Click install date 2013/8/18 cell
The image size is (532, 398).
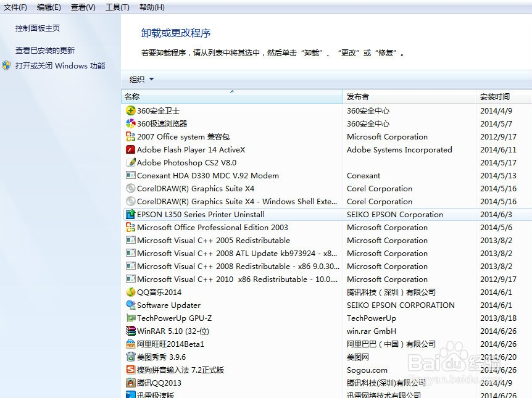(x=499, y=318)
